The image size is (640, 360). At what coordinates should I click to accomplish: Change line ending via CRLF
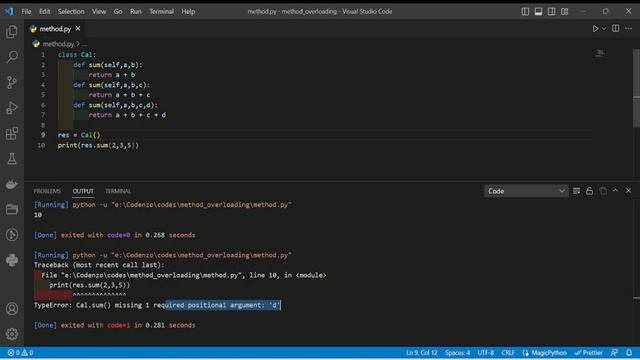tap(508, 353)
